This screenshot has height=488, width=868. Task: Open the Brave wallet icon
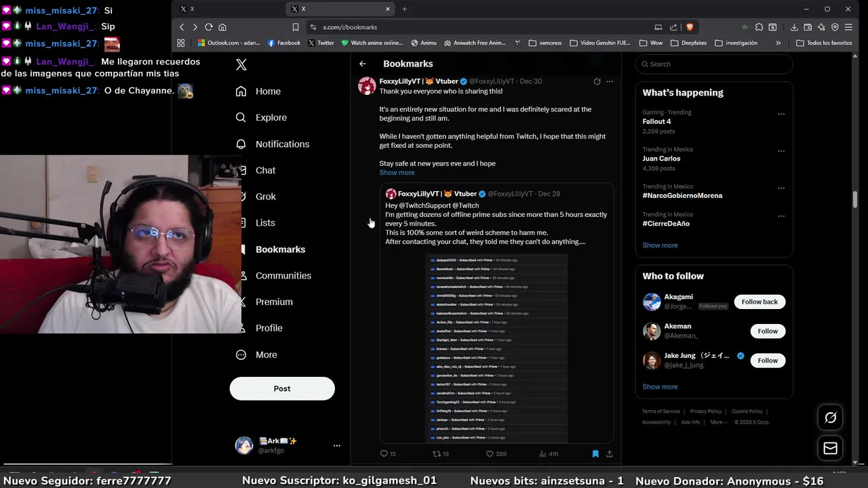[808, 27]
